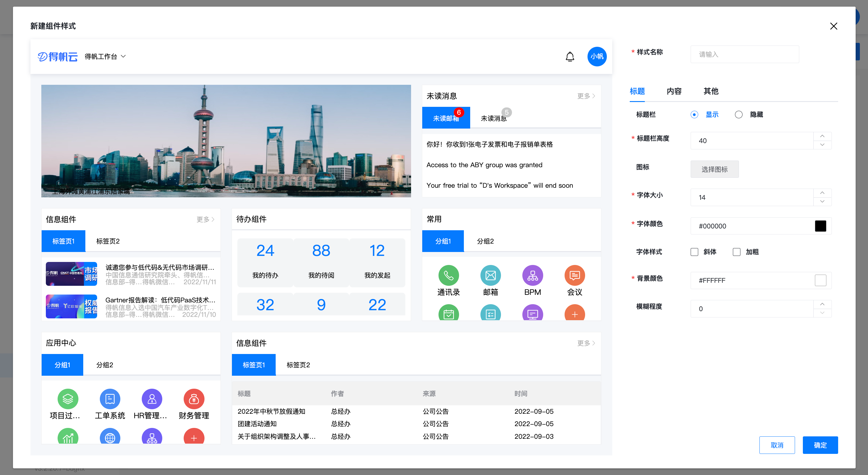Viewport: 868px width, 475px height.
Task: Open the HR管理… app icon
Action: coord(152,399)
